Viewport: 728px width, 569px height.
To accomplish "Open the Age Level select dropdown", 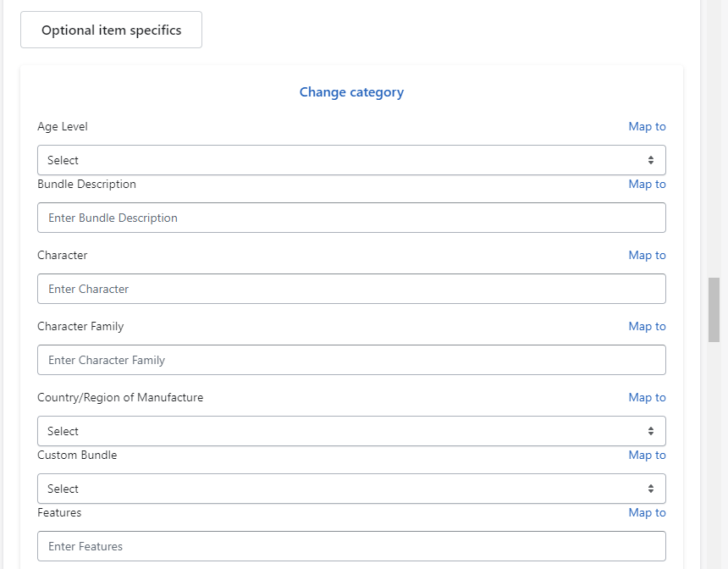I will click(x=351, y=160).
